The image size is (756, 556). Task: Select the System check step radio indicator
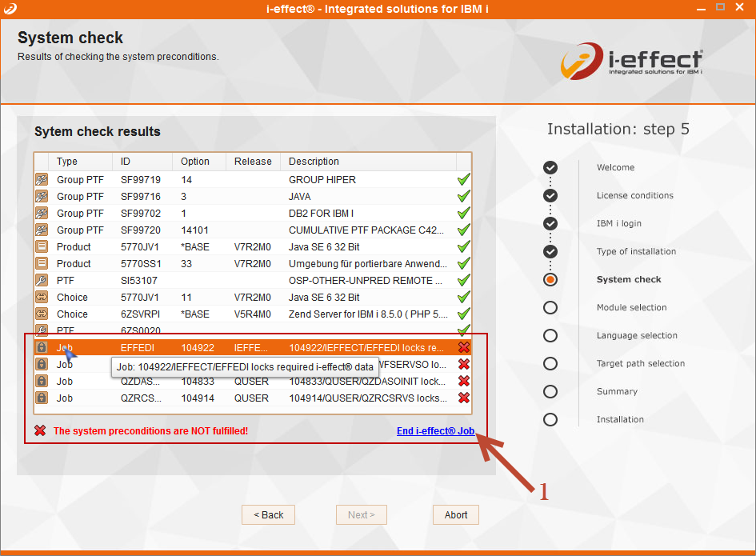point(550,280)
